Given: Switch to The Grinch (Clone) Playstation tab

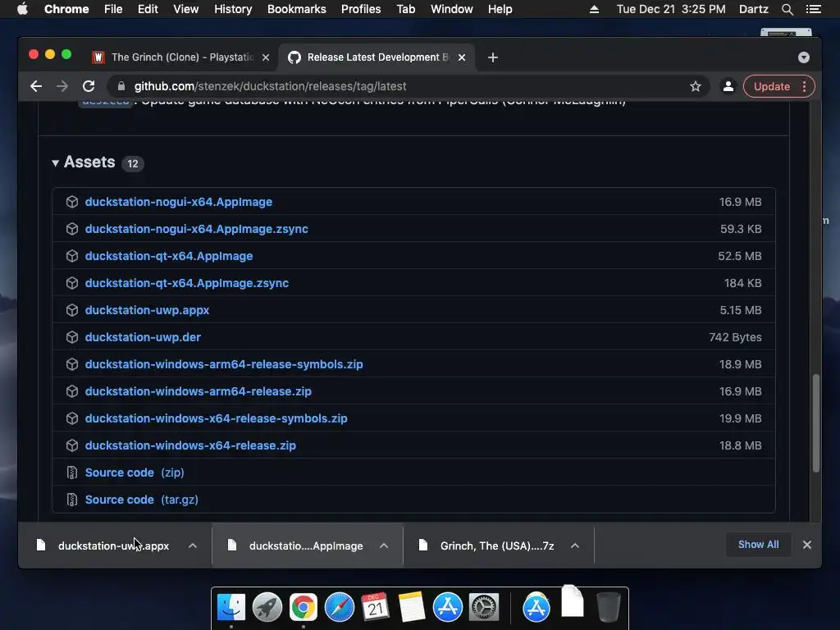Looking at the screenshot, I should (181, 57).
